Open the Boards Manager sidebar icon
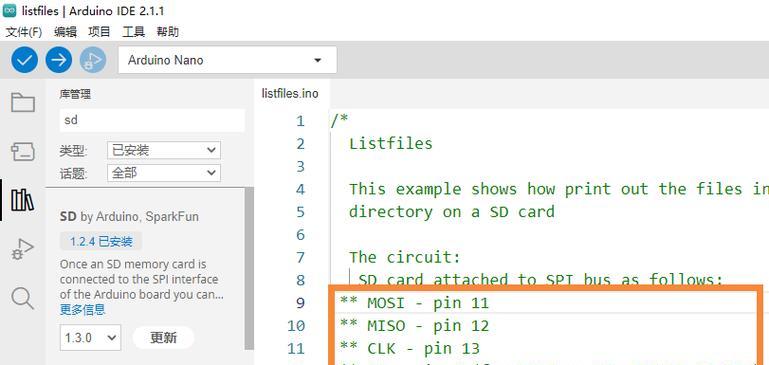The width and height of the screenshot is (769, 365). [23, 152]
